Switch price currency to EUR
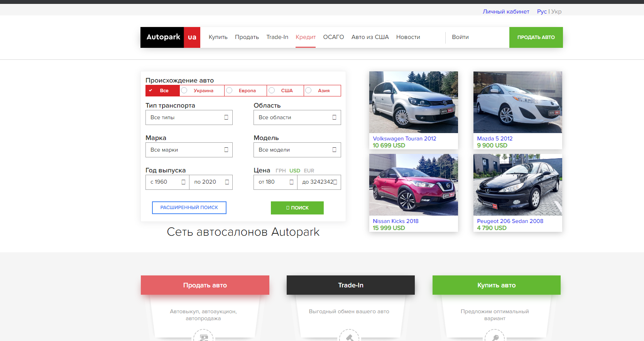644x341 pixels. [x=309, y=171]
